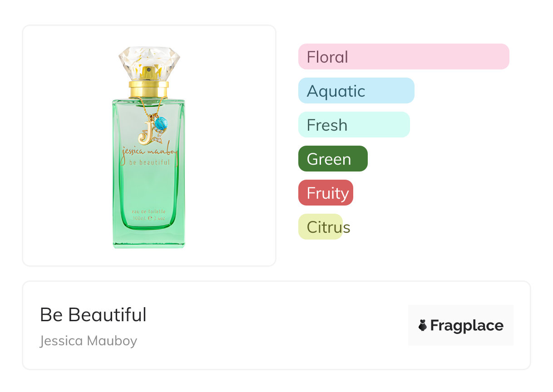Click the 'be beautiful' text on the bottle

pos(149,162)
